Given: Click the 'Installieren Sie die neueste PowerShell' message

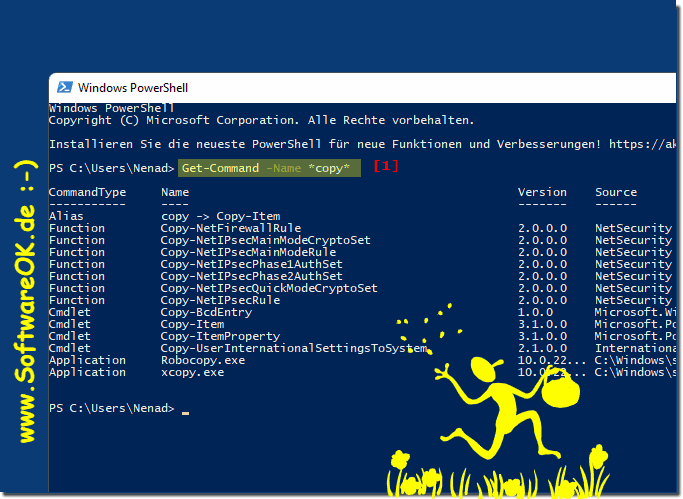Looking at the screenshot, I should pos(325,144).
